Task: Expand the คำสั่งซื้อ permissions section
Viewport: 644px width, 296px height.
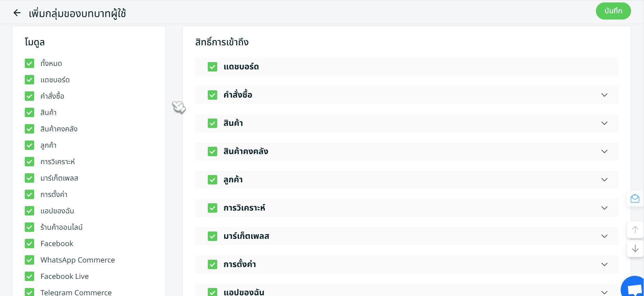Action: pos(604,95)
